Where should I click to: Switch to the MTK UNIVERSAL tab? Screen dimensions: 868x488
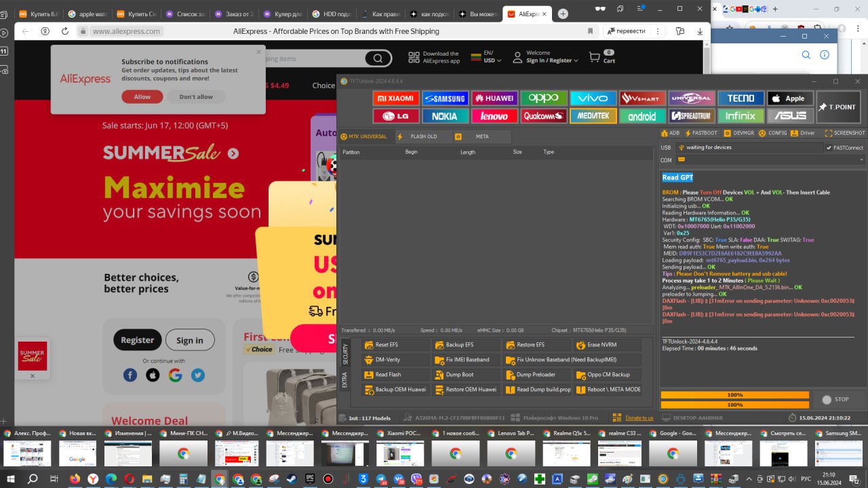(364, 136)
